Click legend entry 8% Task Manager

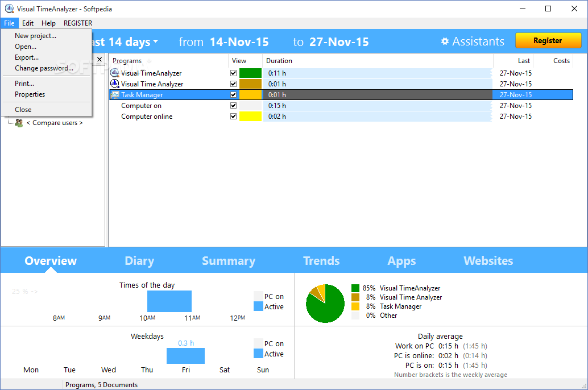387,306
